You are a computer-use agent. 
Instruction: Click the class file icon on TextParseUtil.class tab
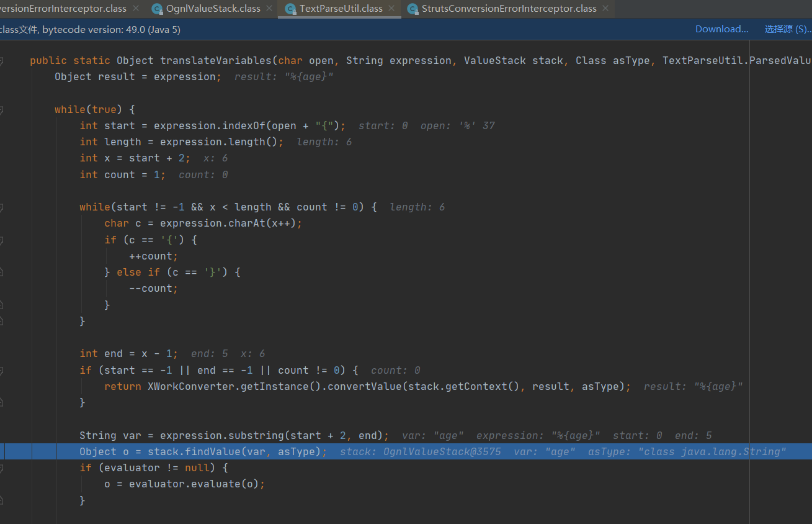pos(290,9)
